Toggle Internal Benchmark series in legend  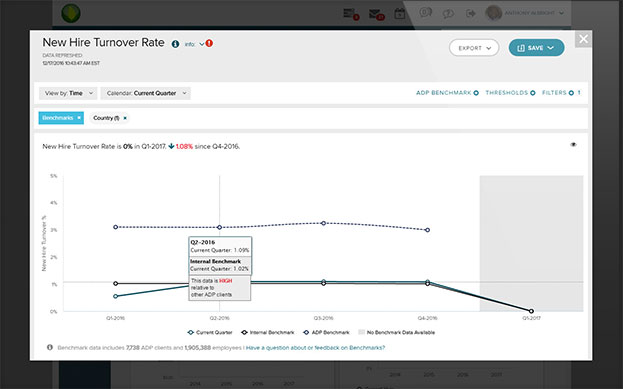(268, 332)
